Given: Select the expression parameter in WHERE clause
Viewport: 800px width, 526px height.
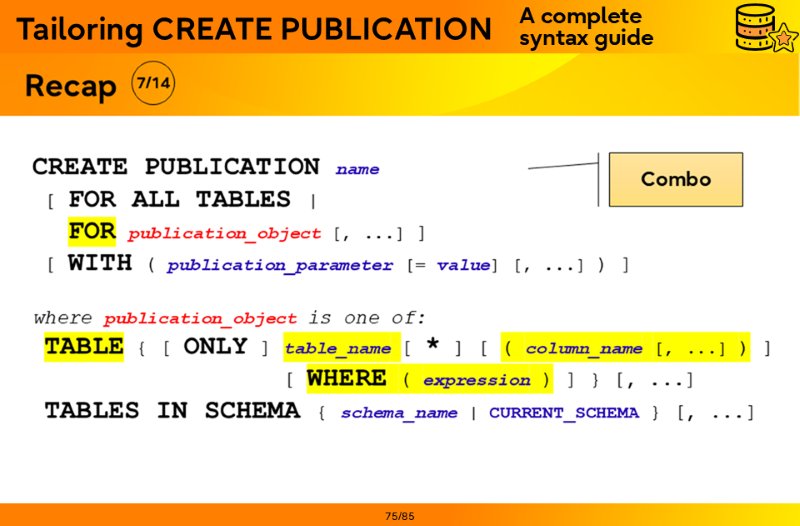Looking at the screenshot, I should [476, 381].
